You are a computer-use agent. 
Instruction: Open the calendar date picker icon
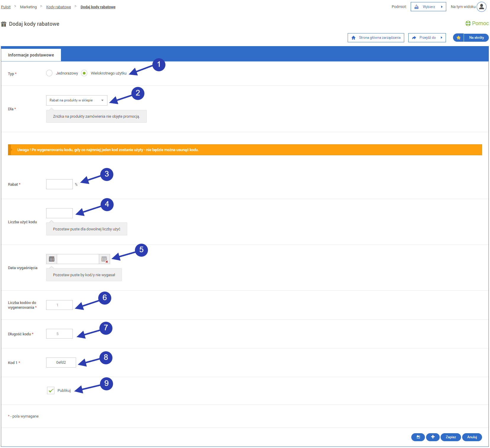click(51, 259)
